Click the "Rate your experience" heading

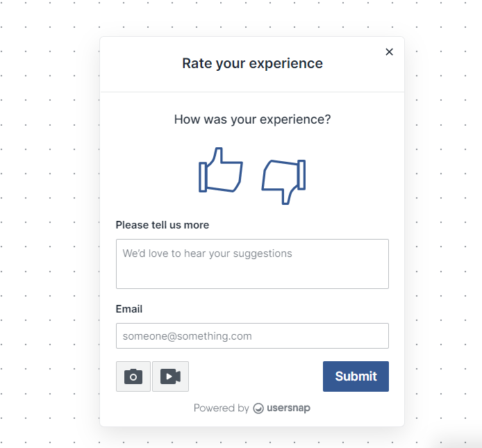click(252, 64)
